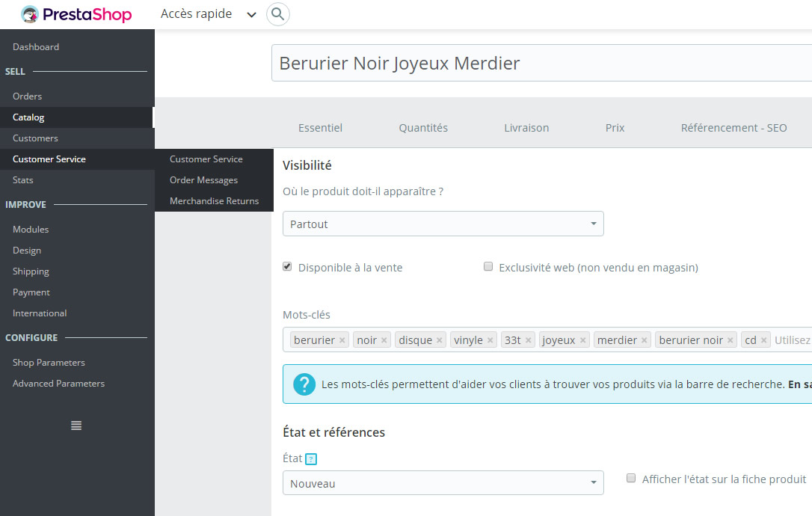The height and width of the screenshot is (516, 812).
Task: Remove the 'noir' keyword tag
Action: [384, 340]
